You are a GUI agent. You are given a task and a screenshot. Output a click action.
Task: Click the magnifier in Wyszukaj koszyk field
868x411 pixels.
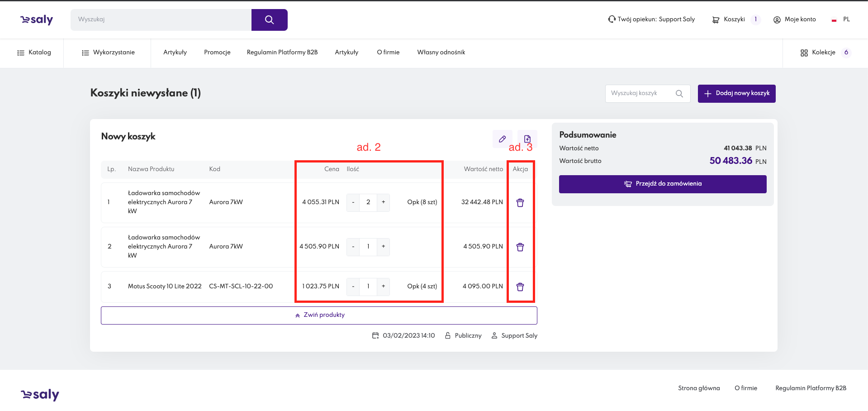[679, 94]
